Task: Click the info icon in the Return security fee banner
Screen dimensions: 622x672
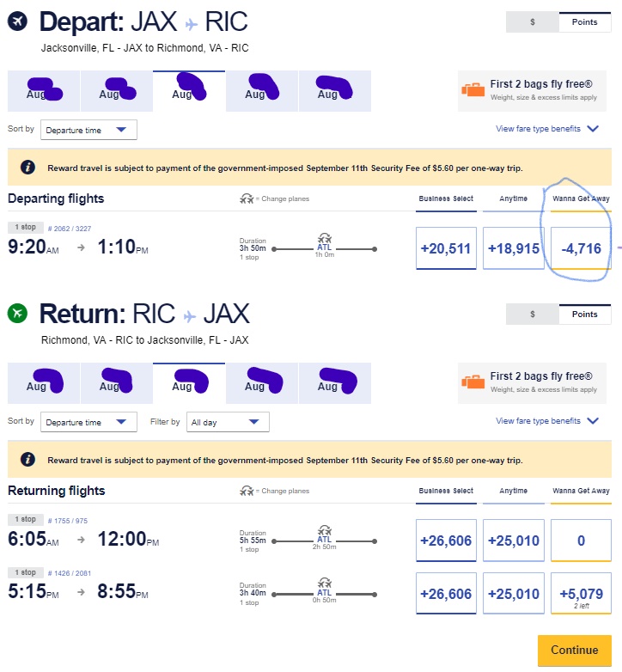Action: (x=28, y=460)
